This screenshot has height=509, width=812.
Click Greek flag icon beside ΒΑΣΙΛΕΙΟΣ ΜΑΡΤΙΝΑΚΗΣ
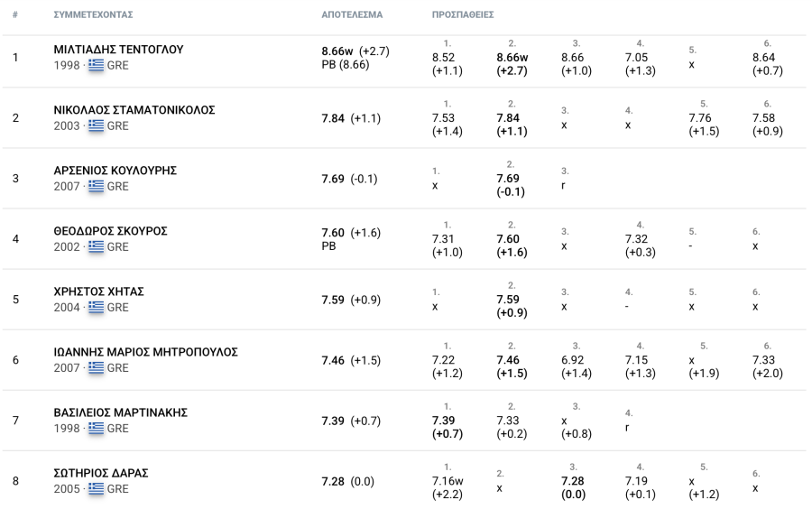pos(96,429)
